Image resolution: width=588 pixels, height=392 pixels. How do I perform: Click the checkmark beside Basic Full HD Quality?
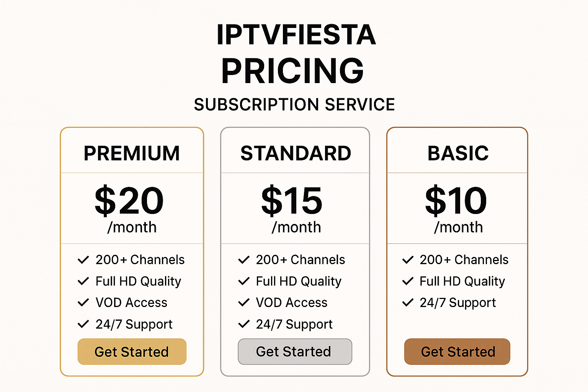(408, 281)
